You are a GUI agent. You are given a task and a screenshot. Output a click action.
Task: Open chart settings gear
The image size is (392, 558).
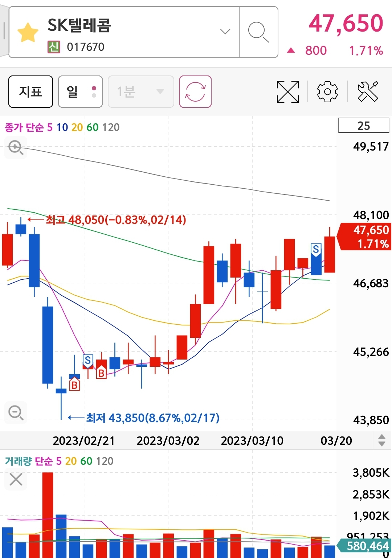point(327,91)
